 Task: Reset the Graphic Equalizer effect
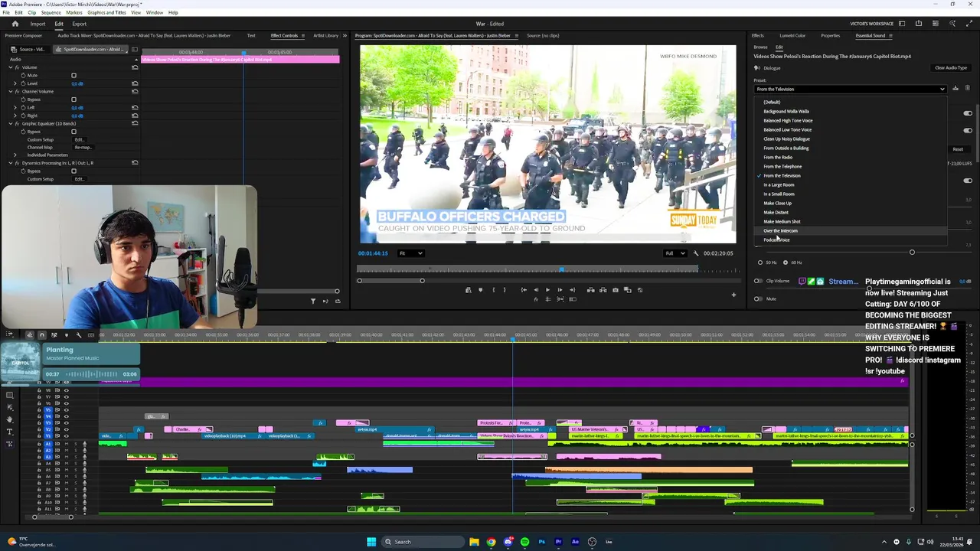click(135, 123)
